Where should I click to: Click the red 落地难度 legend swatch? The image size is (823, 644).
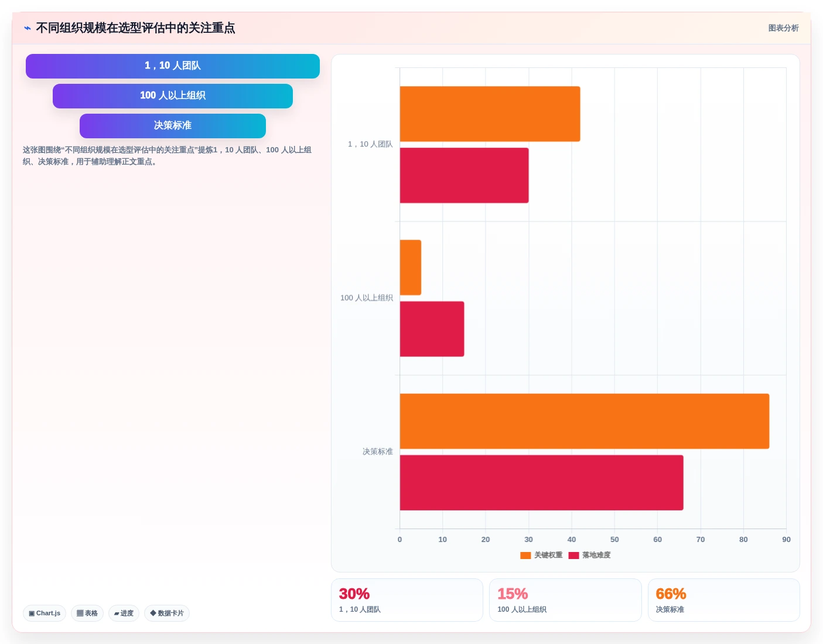click(x=573, y=556)
